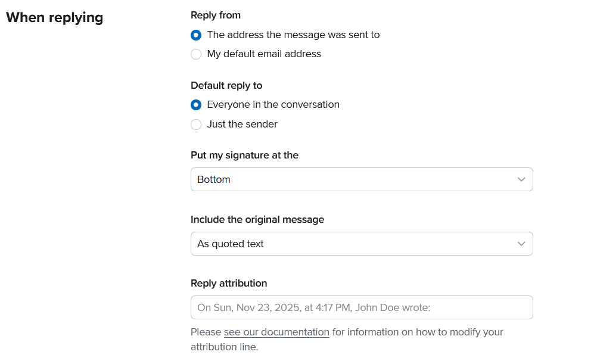Click the attribution placeholder example text
The height and width of the screenshot is (364, 594).
(x=313, y=307)
